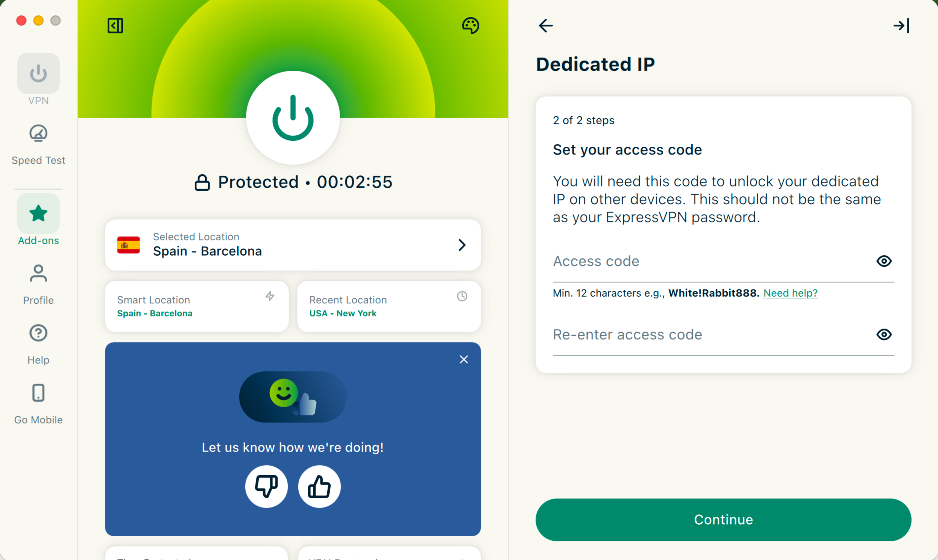Collapse the Dedicated IP panel with the arrow-bar icon

[x=901, y=26]
